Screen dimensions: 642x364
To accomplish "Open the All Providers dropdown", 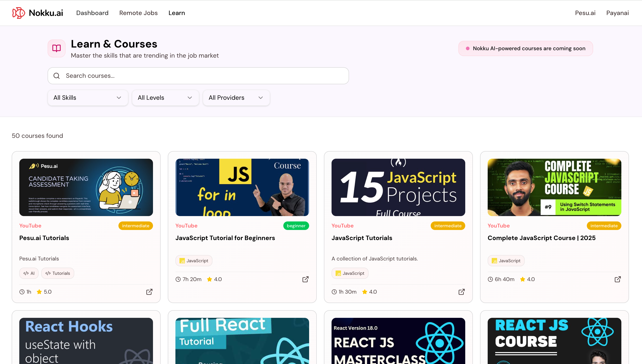I will (x=236, y=98).
